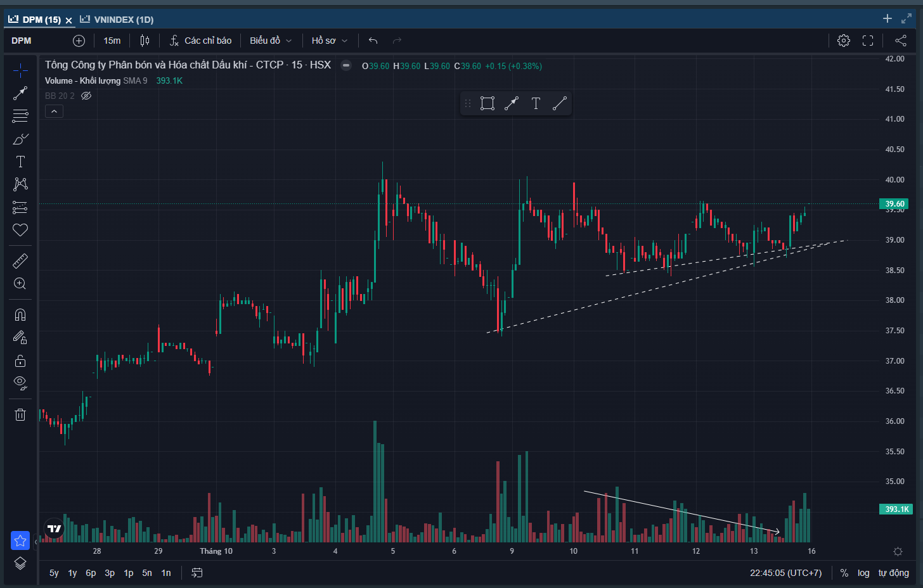Set time range to 3p

point(110,573)
